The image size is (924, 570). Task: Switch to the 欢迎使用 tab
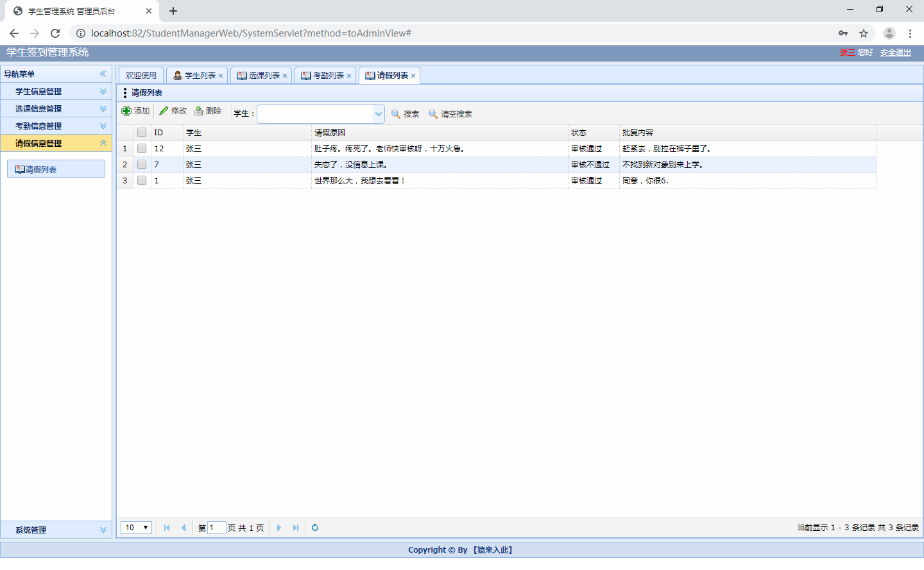click(141, 76)
